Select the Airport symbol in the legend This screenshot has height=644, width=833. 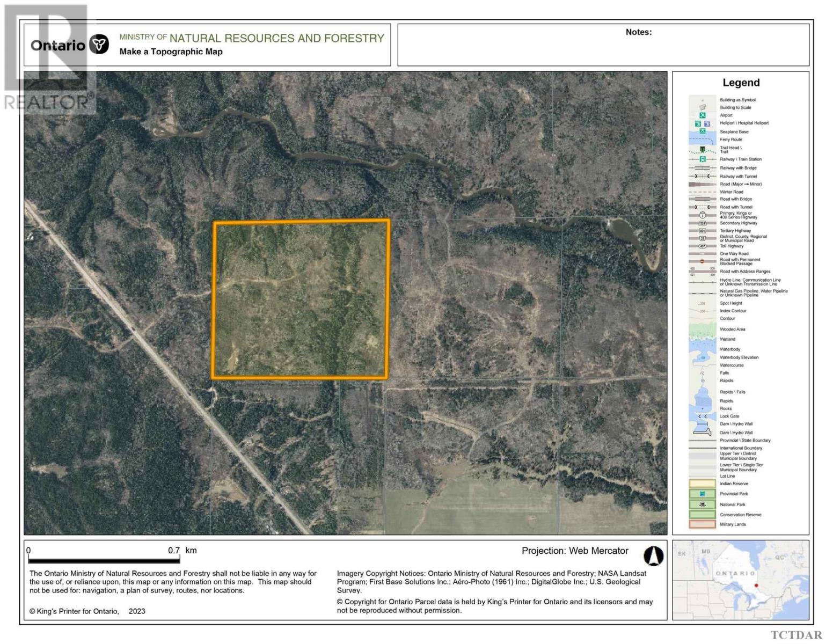point(702,115)
